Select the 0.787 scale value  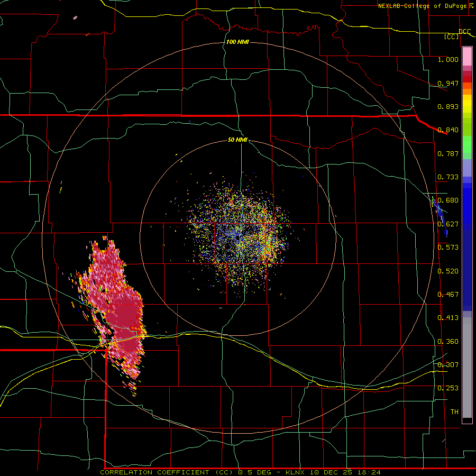[448, 153]
